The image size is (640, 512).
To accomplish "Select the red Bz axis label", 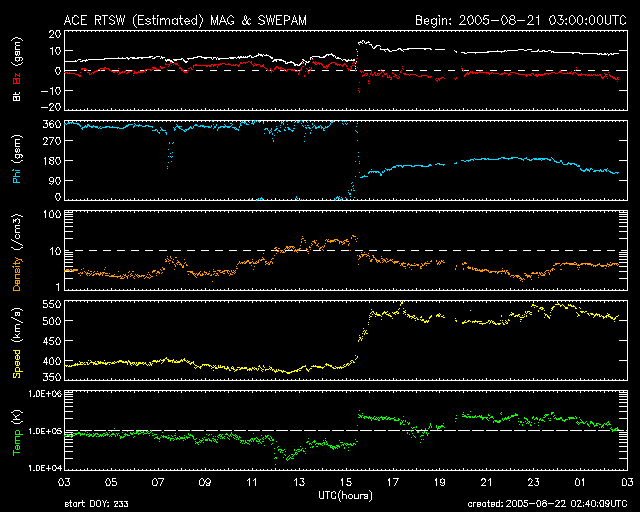I will pos(17,80).
